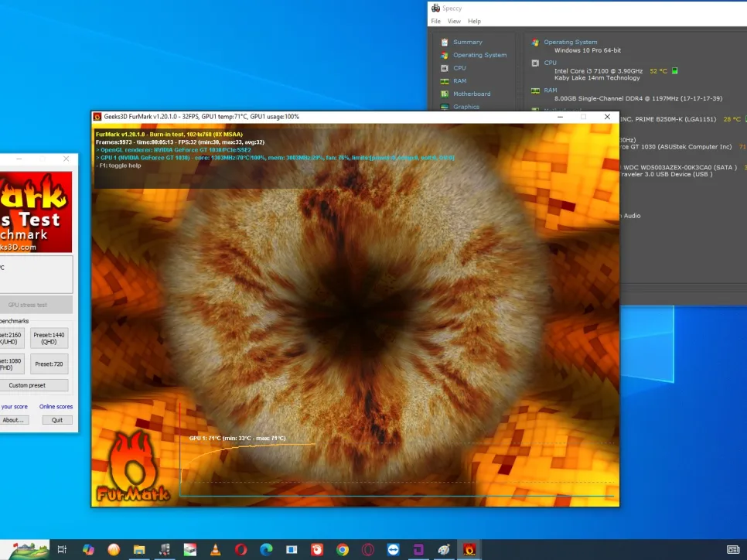Close the FurMark burn-in test window

coord(607,117)
